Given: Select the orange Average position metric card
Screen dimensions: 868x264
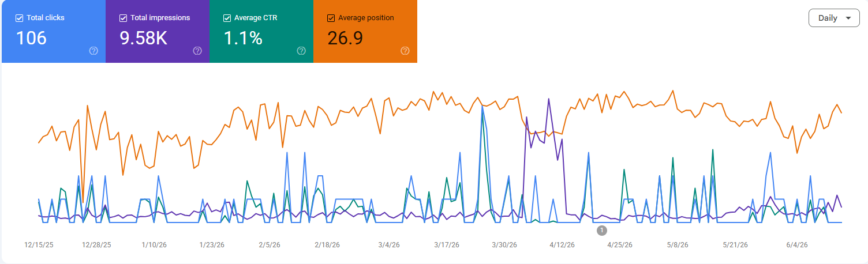Looking at the screenshot, I should pyautogui.click(x=365, y=31).
